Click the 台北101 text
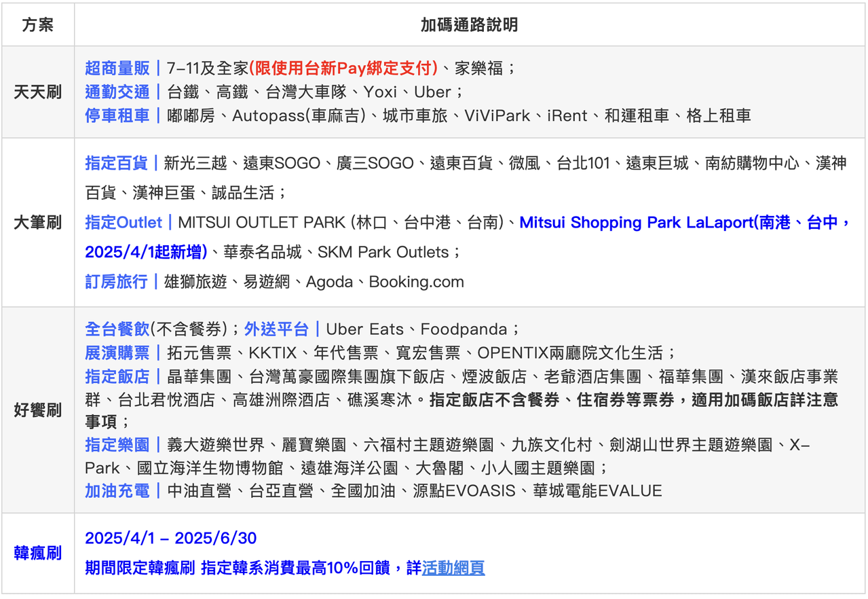 pyautogui.click(x=583, y=163)
